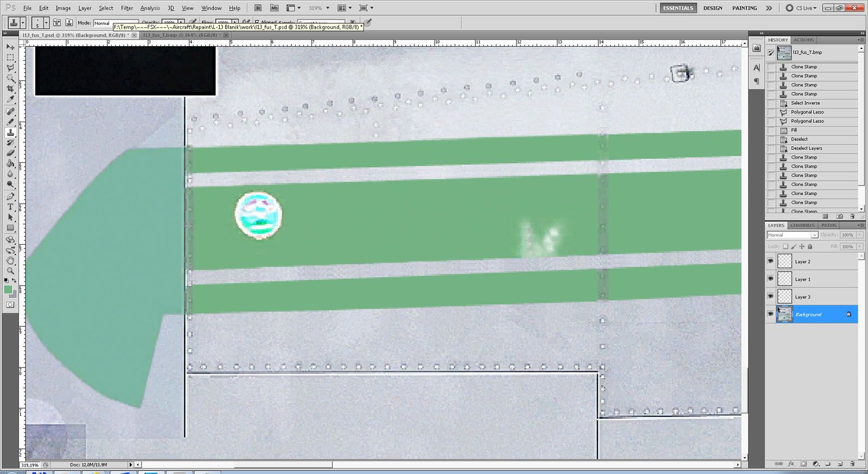
Task: Expand the Clone Stamp tool preset picker
Action: tap(23, 23)
